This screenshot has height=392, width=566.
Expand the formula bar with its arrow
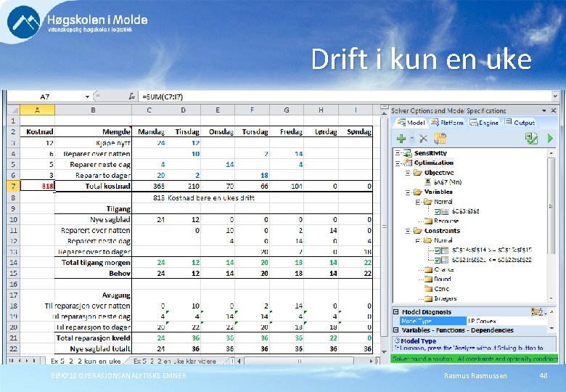pyautogui.click(x=555, y=97)
